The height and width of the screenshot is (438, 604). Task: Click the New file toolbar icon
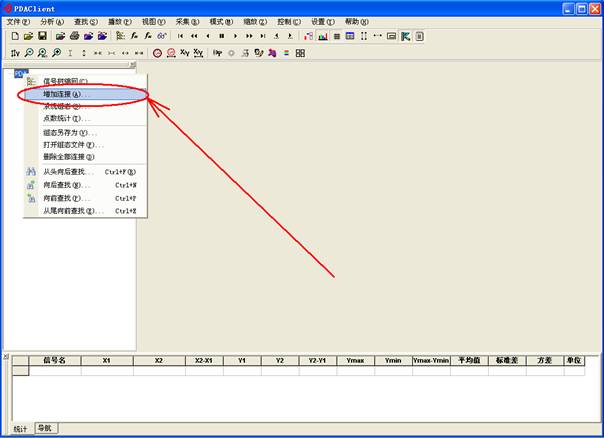click(x=15, y=36)
